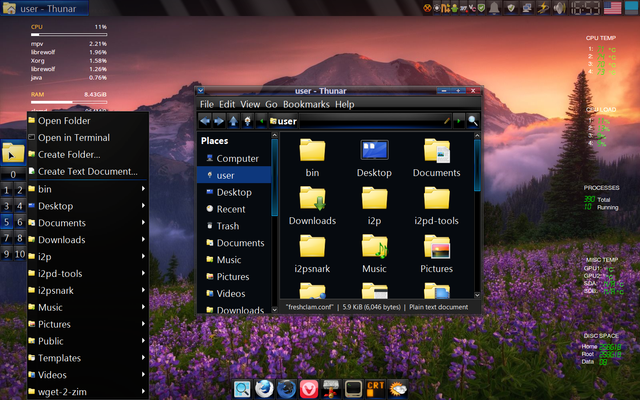Click the weather icon in the dock

click(397, 388)
